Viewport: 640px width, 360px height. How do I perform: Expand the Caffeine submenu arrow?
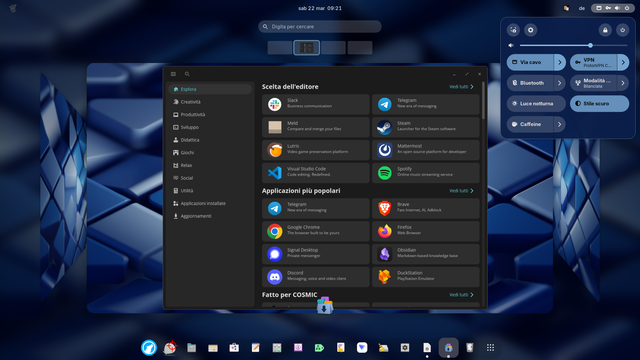pos(560,124)
